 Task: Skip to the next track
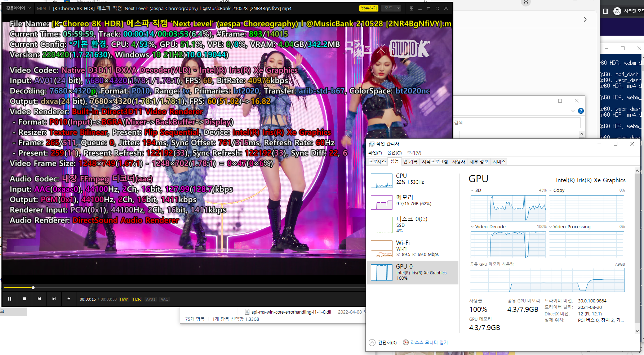[54, 299]
